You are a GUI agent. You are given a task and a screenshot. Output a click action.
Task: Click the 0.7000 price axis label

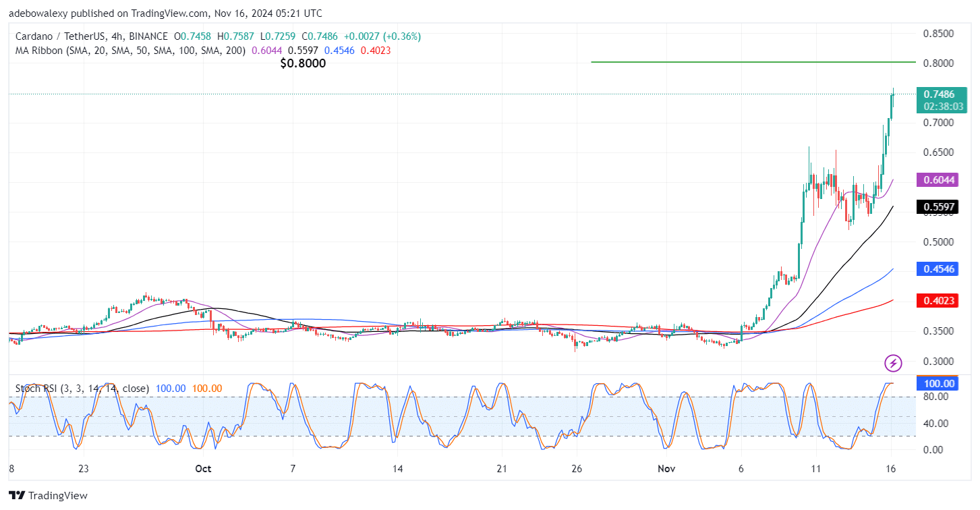click(938, 123)
